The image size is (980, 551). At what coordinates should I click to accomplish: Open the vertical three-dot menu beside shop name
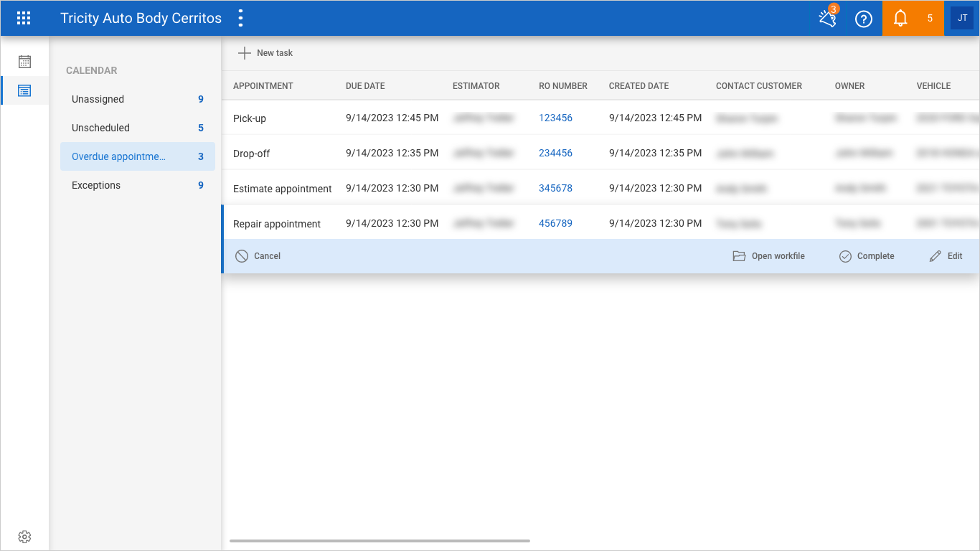[240, 19]
